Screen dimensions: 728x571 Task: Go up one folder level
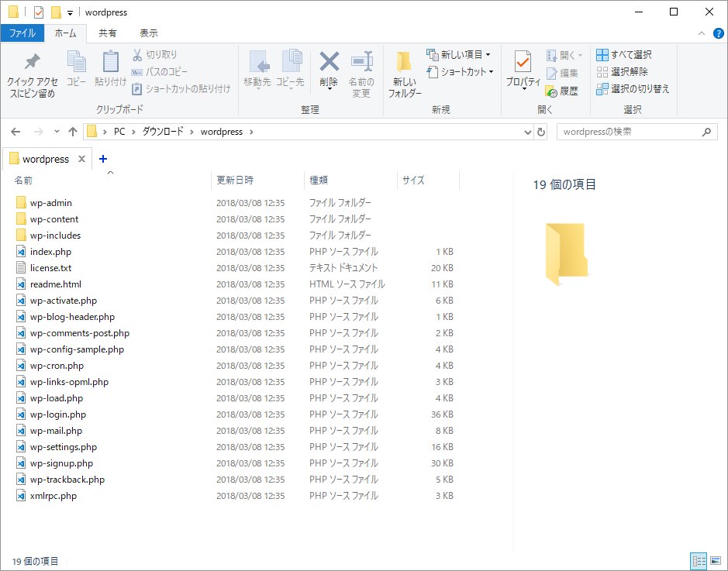[72, 132]
